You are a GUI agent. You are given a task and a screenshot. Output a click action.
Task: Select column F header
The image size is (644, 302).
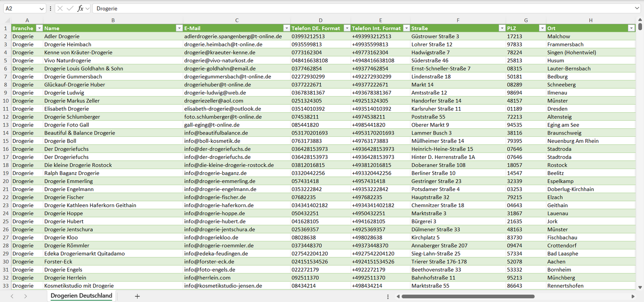click(458, 20)
